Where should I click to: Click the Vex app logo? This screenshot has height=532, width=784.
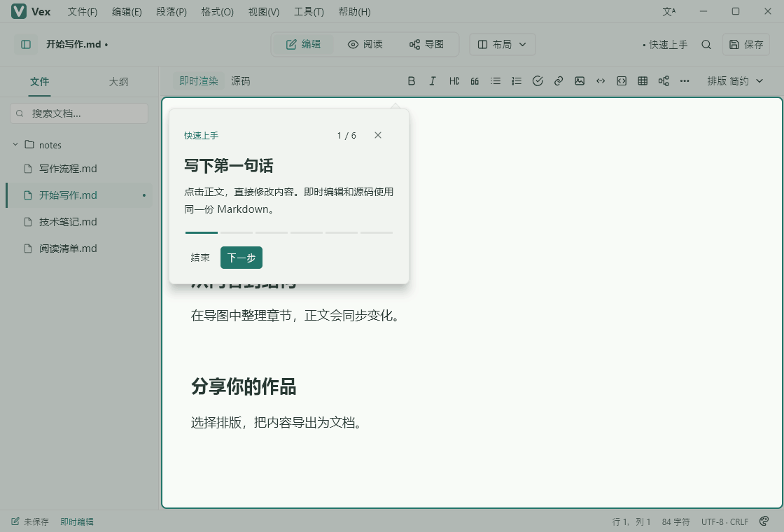(18, 11)
